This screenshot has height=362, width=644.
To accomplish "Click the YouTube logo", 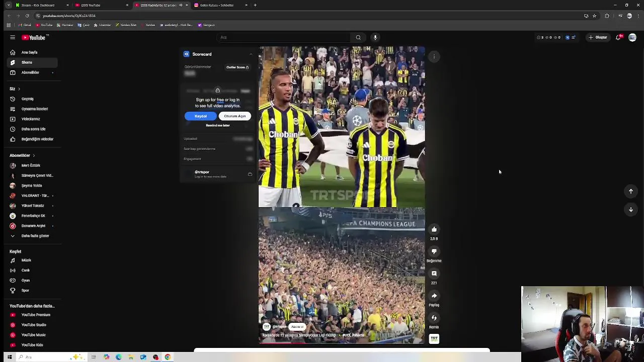I will coord(34,37).
